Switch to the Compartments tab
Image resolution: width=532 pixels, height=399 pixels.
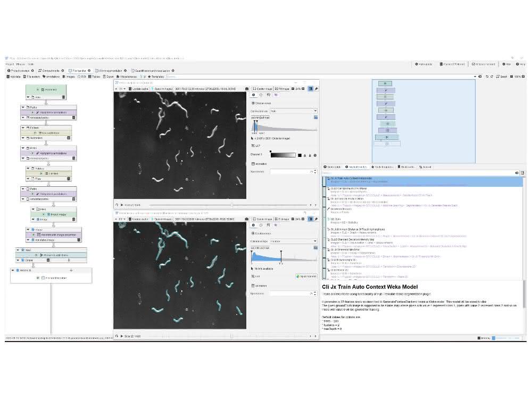coord(50,71)
